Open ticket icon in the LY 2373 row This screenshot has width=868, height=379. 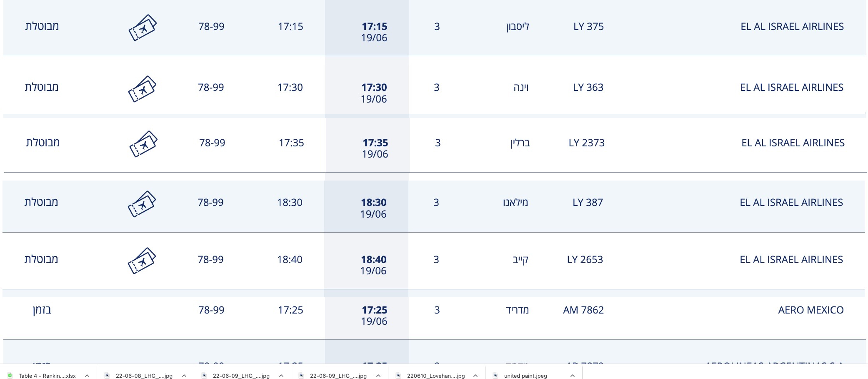click(x=143, y=144)
